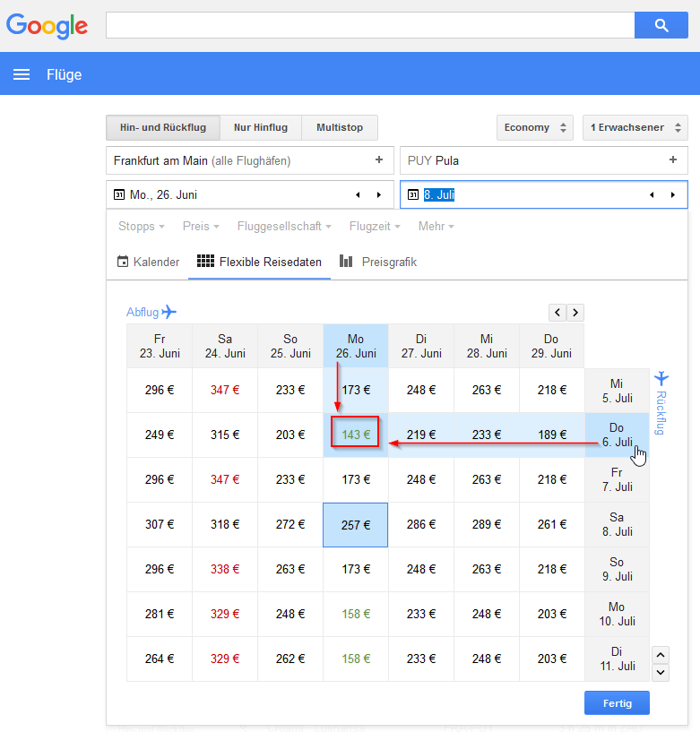
Task: Select the 189 € price cell
Action: coord(551,435)
